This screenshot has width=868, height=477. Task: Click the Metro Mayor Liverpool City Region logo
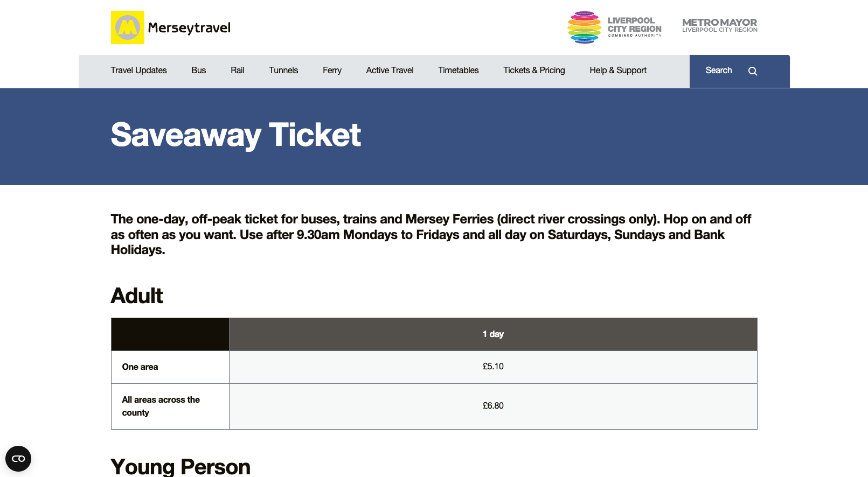(x=719, y=25)
